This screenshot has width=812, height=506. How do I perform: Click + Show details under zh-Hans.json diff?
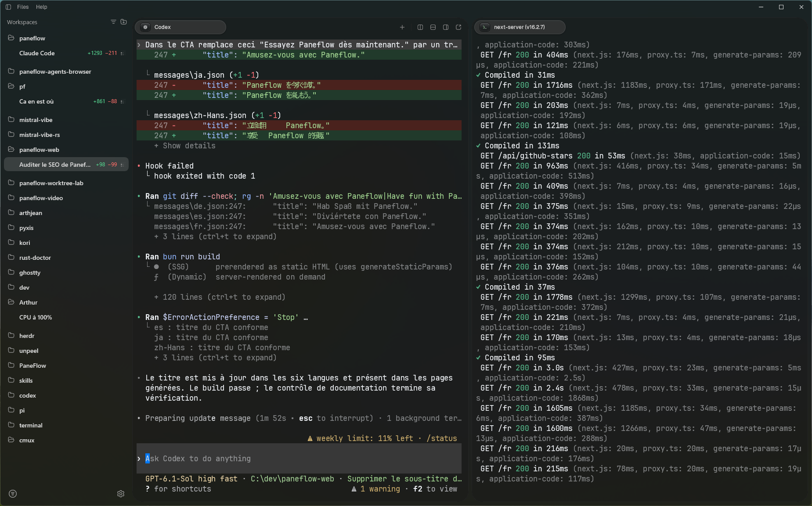(x=185, y=146)
